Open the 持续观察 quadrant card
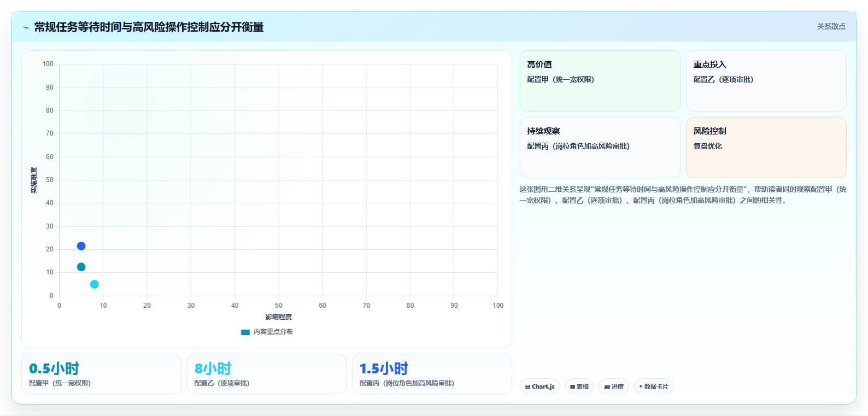Screen dimensions: 868x416 (600, 148)
